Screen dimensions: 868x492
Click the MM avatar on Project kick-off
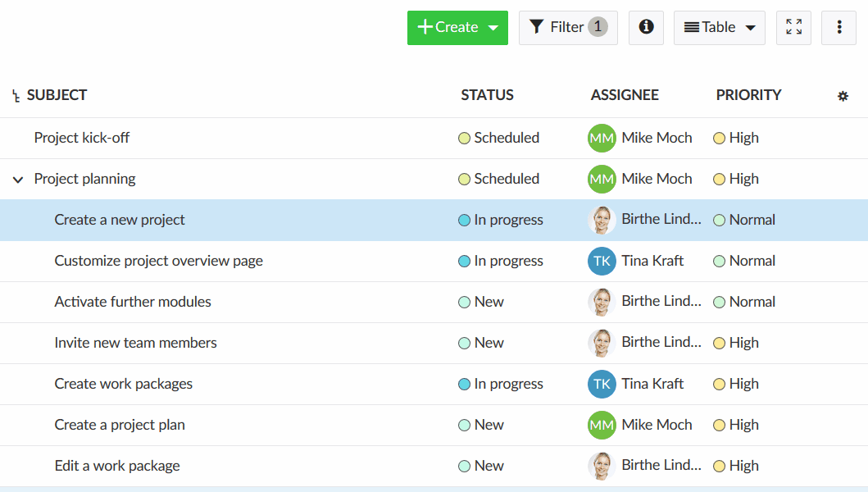pos(602,138)
